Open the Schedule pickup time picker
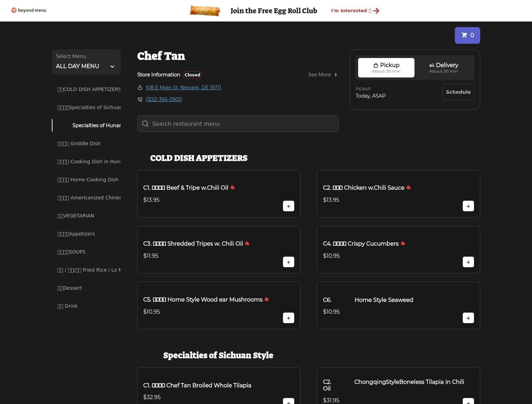The height and width of the screenshot is (404, 532). pos(458,92)
